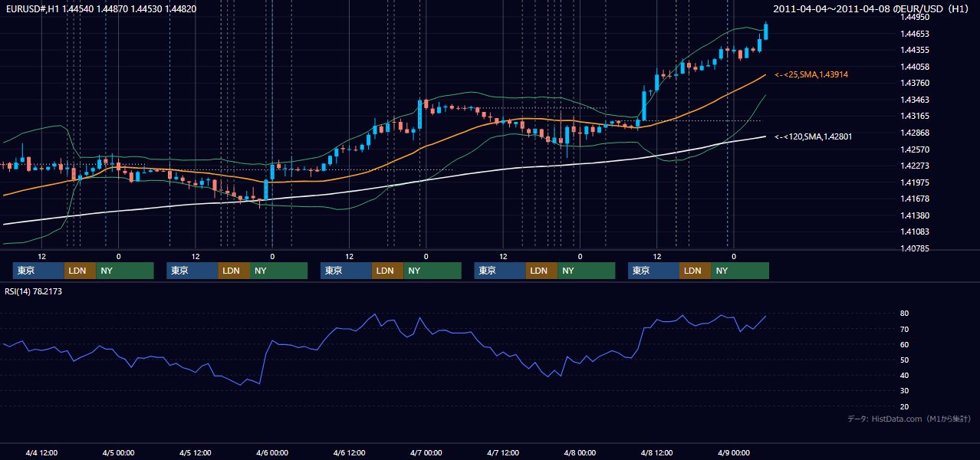Image resolution: width=980 pixels, height=460 pixels.
Task: Click the 1.40785 price axis label
Action: click(x=914, y=248)
